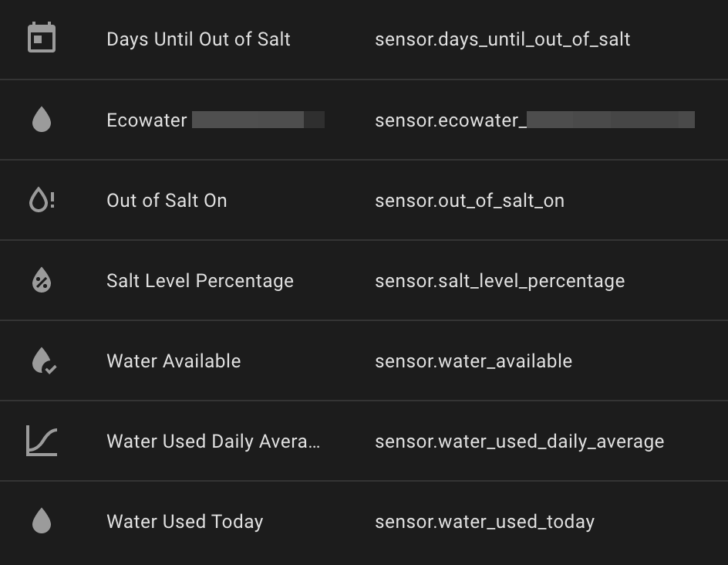The image size is (728, 565).
Task: Click the drop alert icon for Out of Salt On
Action: point(42,200)
